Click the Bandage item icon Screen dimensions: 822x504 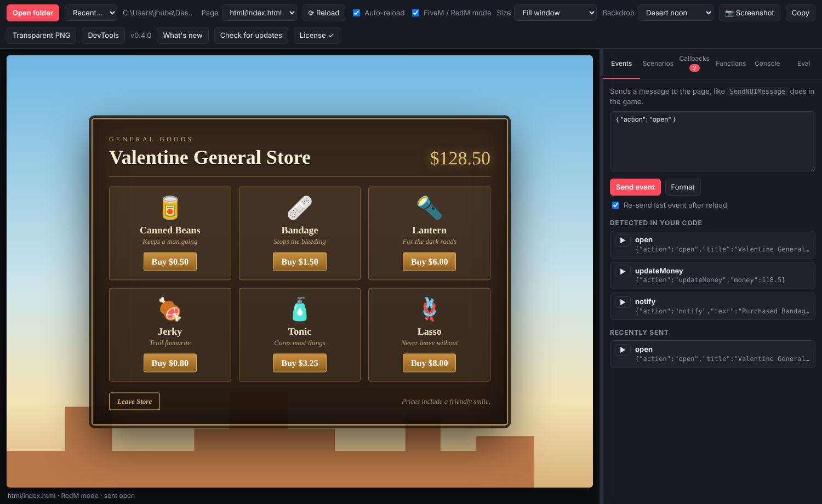point(300,208)
